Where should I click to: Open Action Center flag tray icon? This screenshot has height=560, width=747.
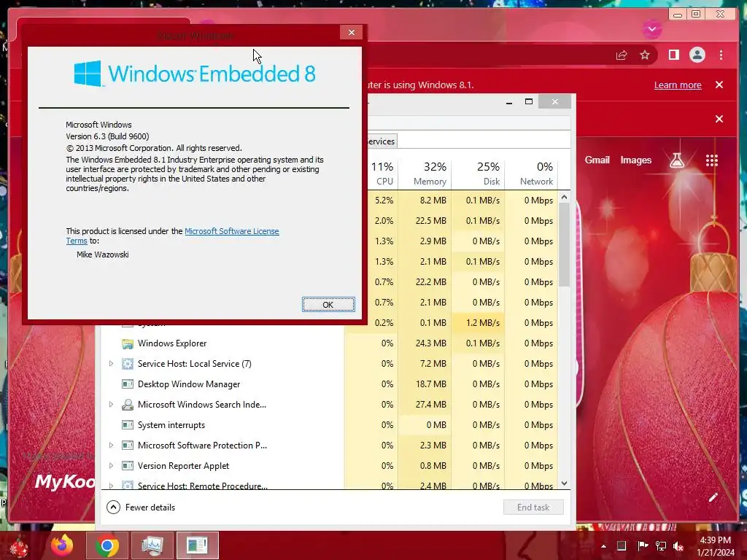coord(642,545)
